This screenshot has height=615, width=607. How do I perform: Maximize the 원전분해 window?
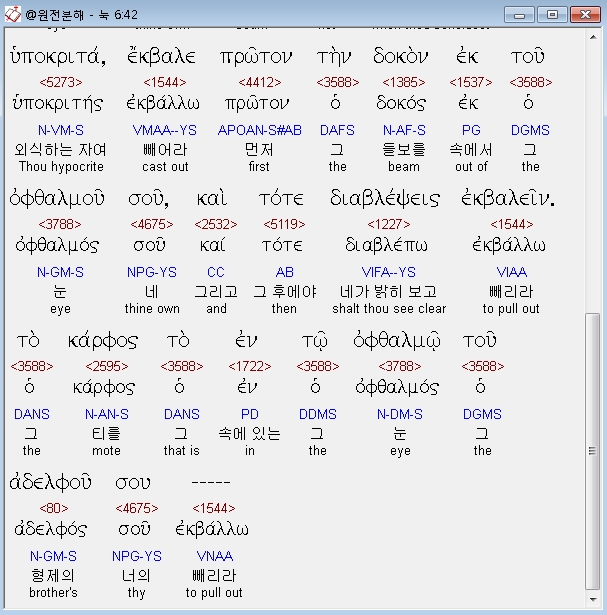coord(552,15)
